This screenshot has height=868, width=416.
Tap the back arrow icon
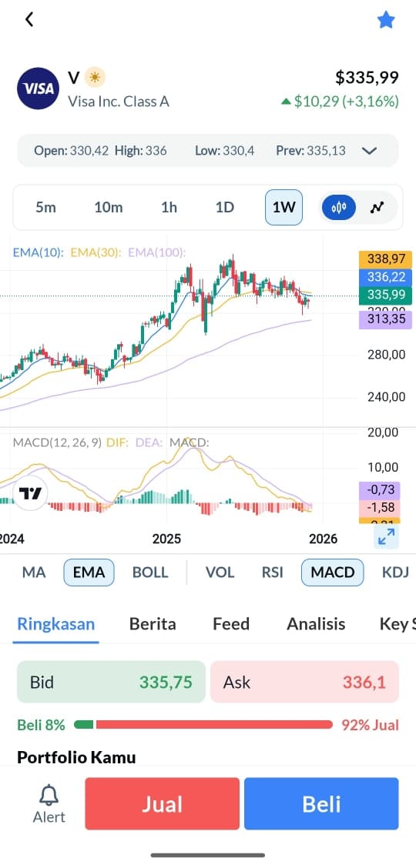(x=29, y=19)
